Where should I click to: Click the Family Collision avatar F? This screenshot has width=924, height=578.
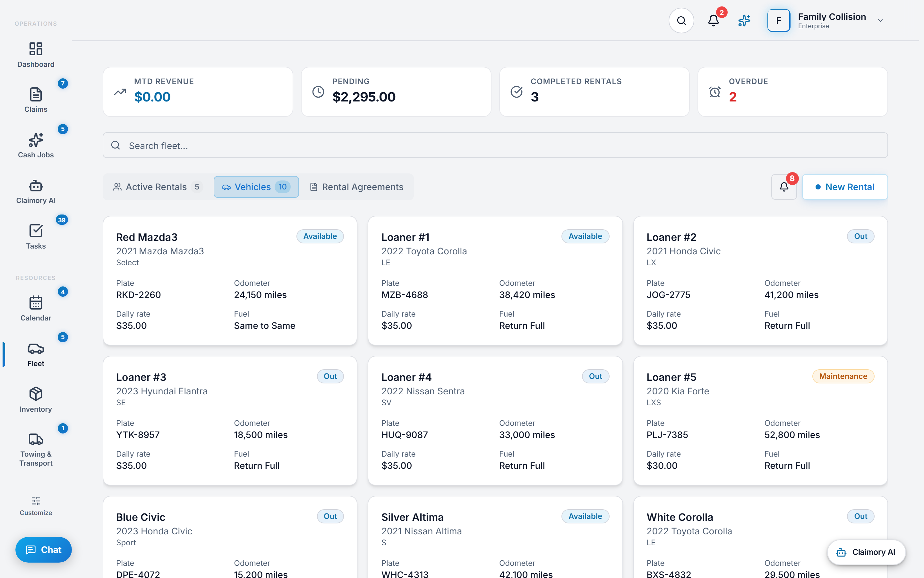(779, 20)
